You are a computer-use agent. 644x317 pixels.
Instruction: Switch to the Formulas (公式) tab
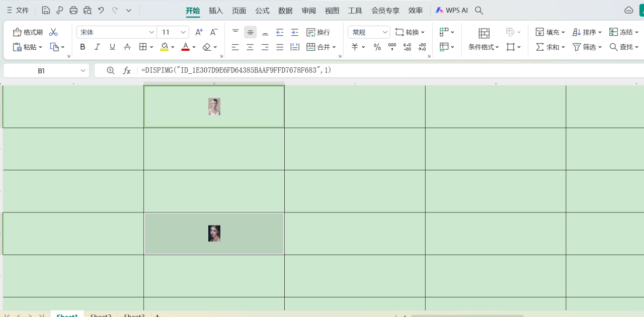click(262, 11)
